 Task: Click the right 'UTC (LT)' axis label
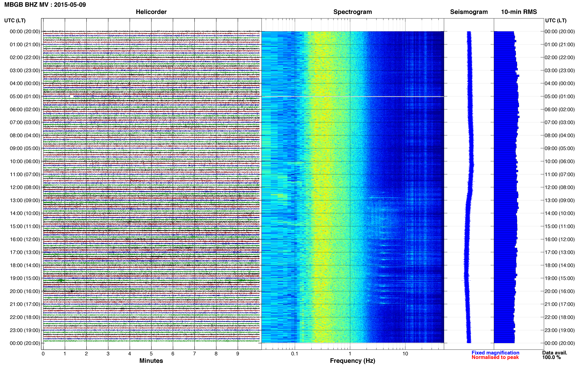click(x=556, y=20)
